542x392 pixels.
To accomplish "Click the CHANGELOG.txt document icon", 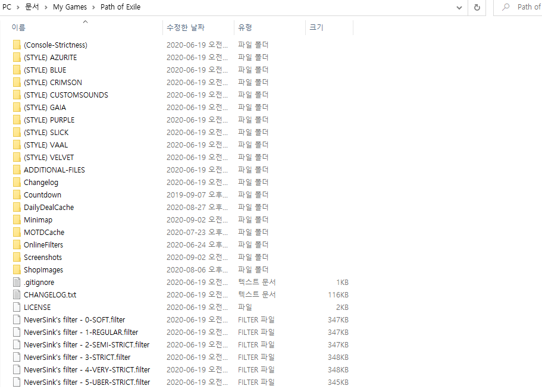I will click(x=17, y=294).
